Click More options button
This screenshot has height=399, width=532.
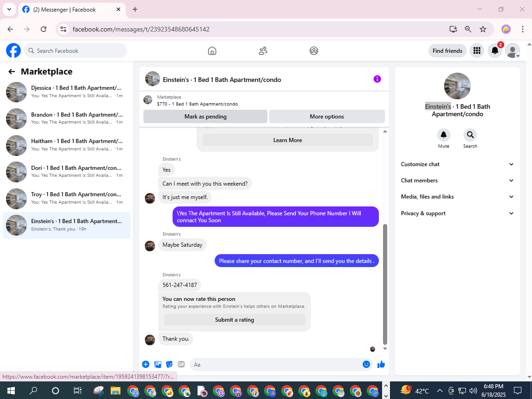pyautogui.click(x=327, y=117)
